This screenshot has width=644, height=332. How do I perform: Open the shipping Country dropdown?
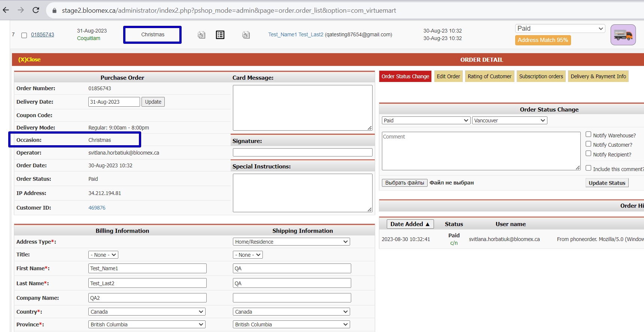click(291, 312)
